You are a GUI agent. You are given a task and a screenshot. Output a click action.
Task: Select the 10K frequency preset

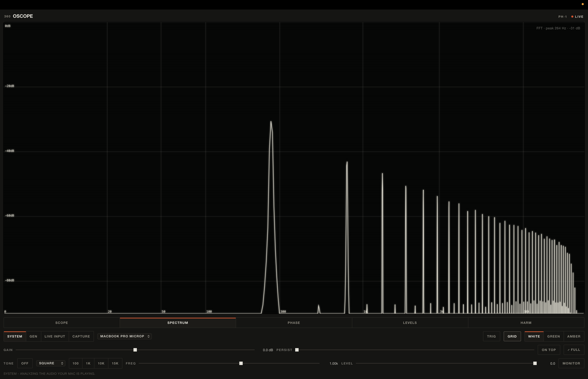(x=101, y=363)
